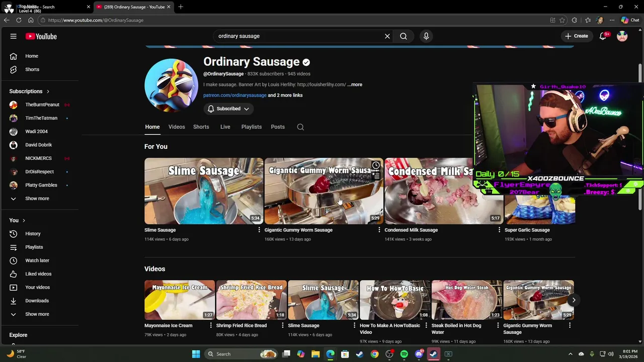Open a new browser tab
The height and width of the screenshot is (362, 644).
[x=181, y=7]
